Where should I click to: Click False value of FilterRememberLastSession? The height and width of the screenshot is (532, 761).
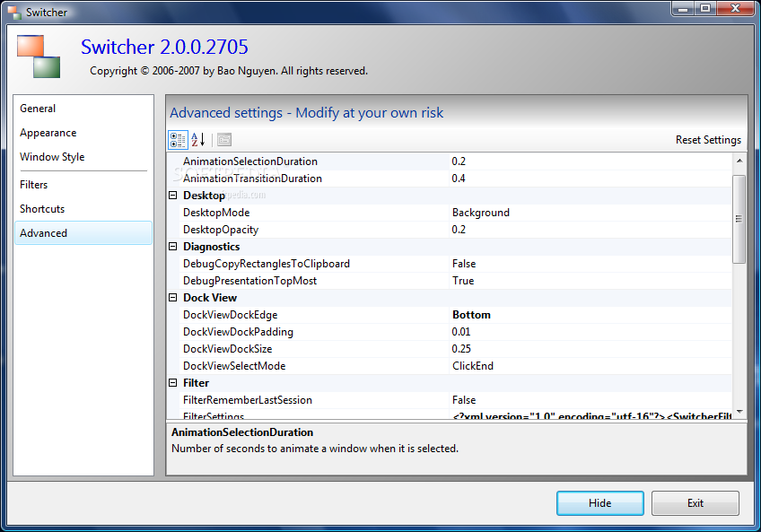tap(590, 400)
